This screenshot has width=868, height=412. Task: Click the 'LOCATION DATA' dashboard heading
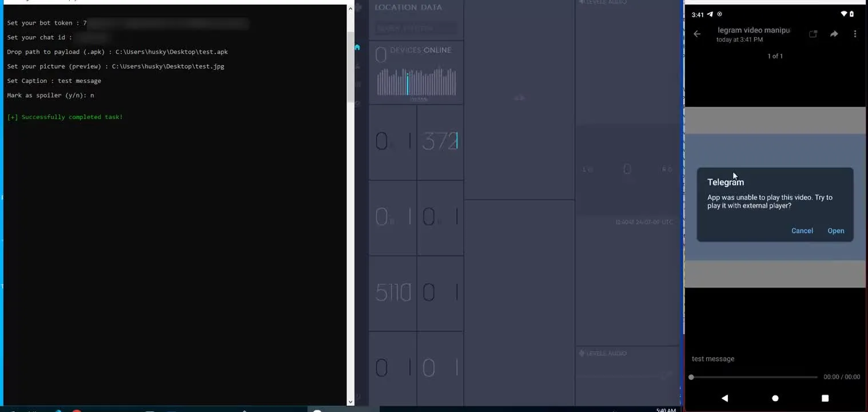click(408, 7)
